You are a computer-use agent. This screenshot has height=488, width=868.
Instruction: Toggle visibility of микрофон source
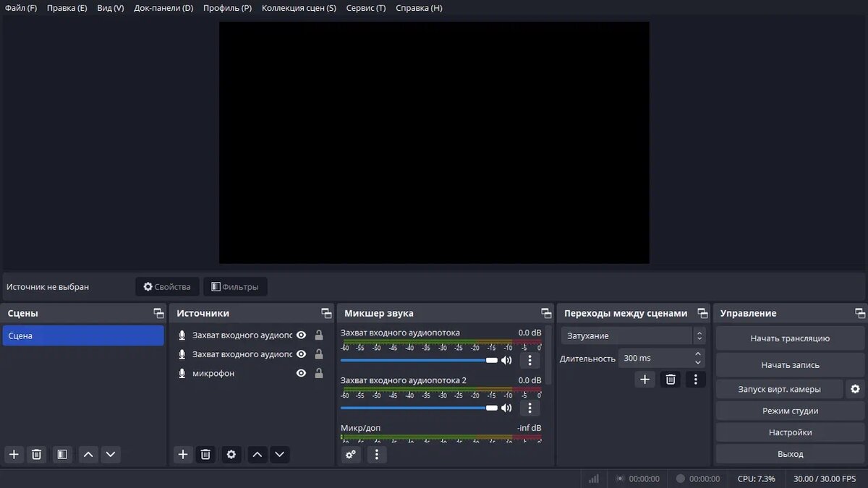301,373
